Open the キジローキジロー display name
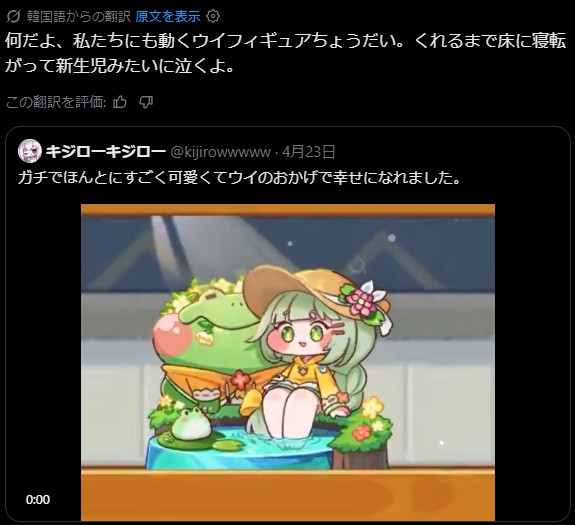This screenshot has width=575, height=525. [x=106, y=151]
